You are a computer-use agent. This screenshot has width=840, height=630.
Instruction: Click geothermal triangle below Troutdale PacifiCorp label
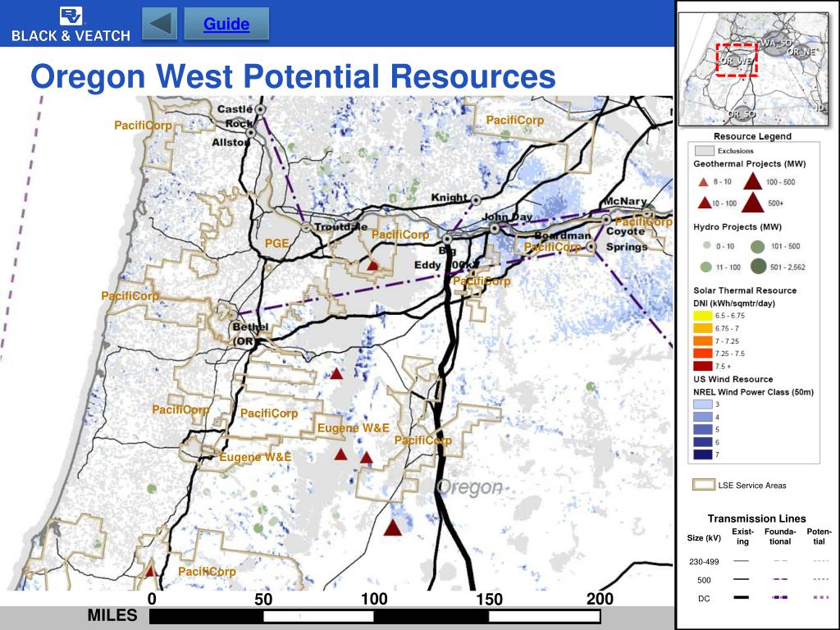tap(372, 265)
